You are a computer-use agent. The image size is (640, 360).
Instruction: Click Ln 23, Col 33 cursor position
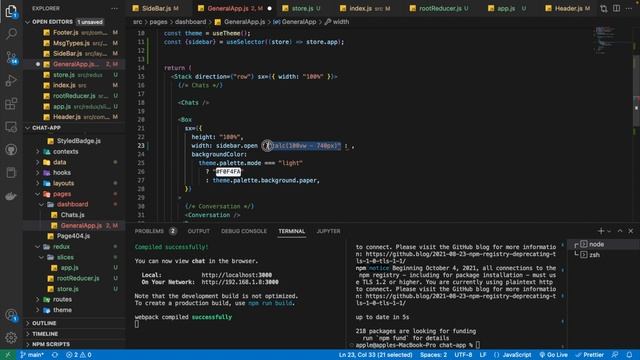(x=375, y=355)
